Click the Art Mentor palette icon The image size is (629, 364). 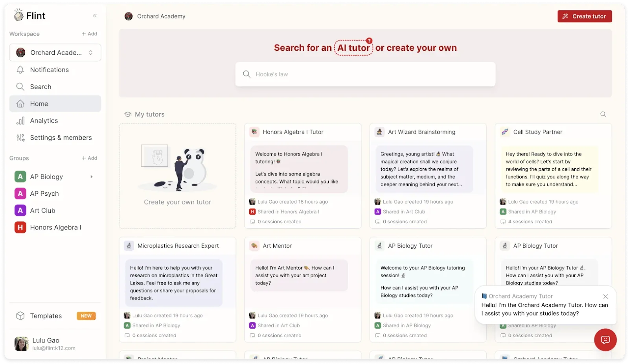tap(254, 246)
